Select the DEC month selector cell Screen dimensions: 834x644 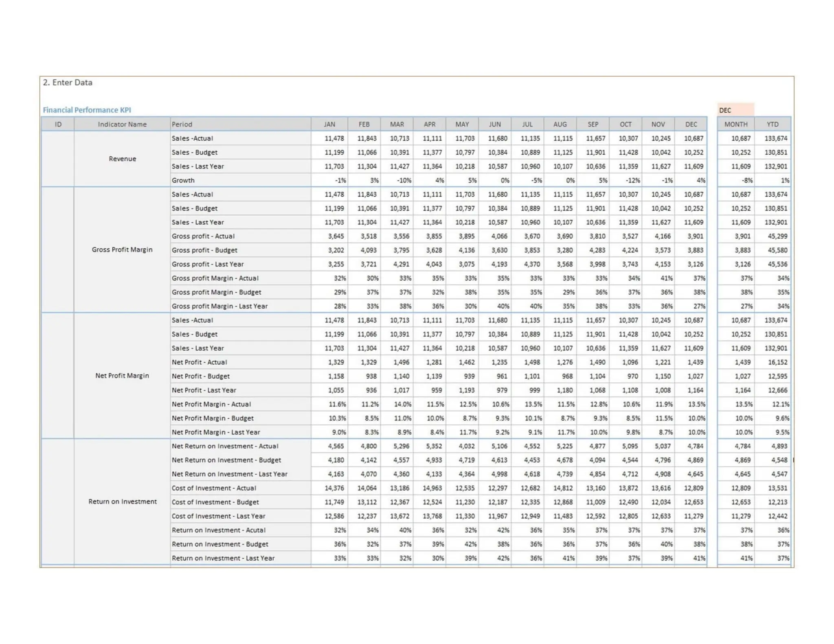[735, 110]
